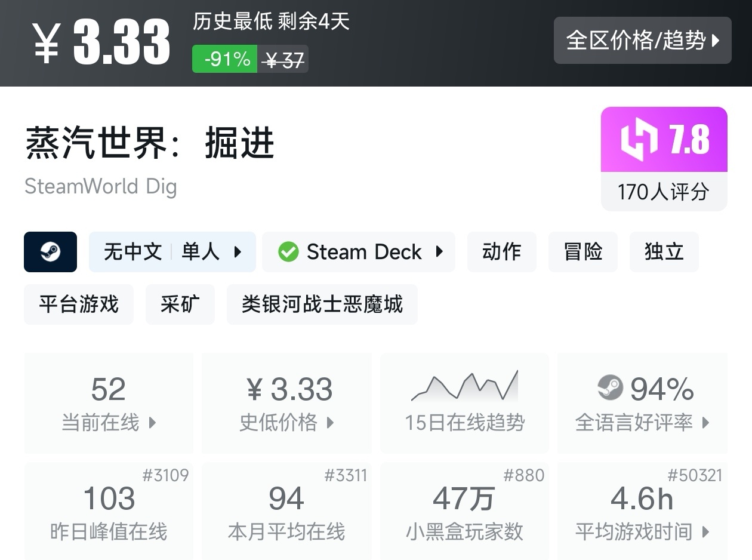Tap the #3109 ranking label

[166, 475]
